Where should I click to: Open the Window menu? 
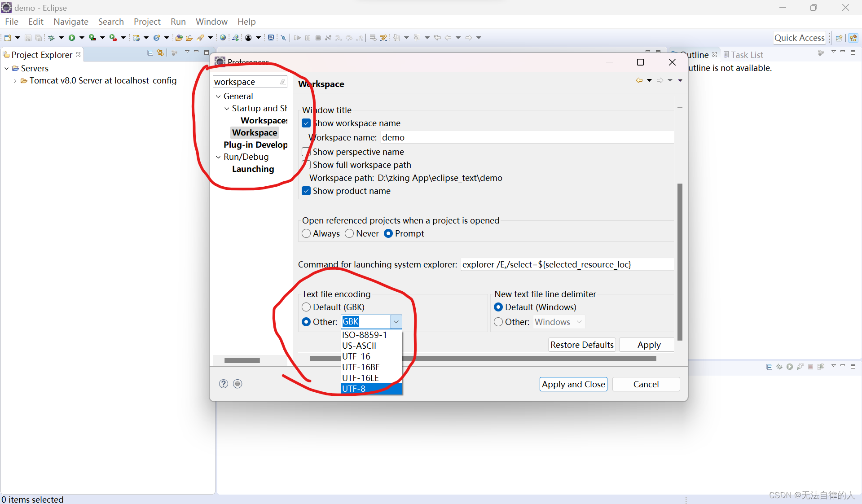pos(211,22)
